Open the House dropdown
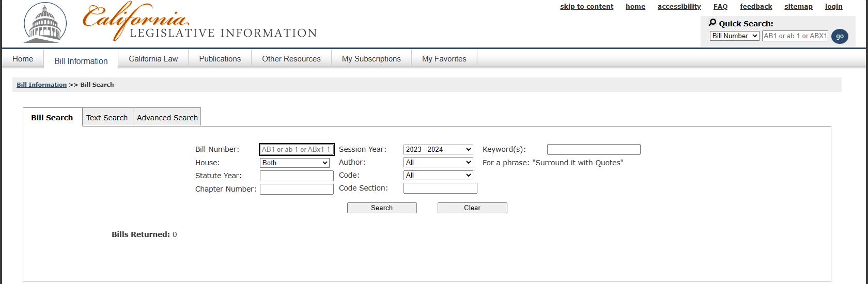The height and width of the screenshot is (284, 868). (295, 163)
